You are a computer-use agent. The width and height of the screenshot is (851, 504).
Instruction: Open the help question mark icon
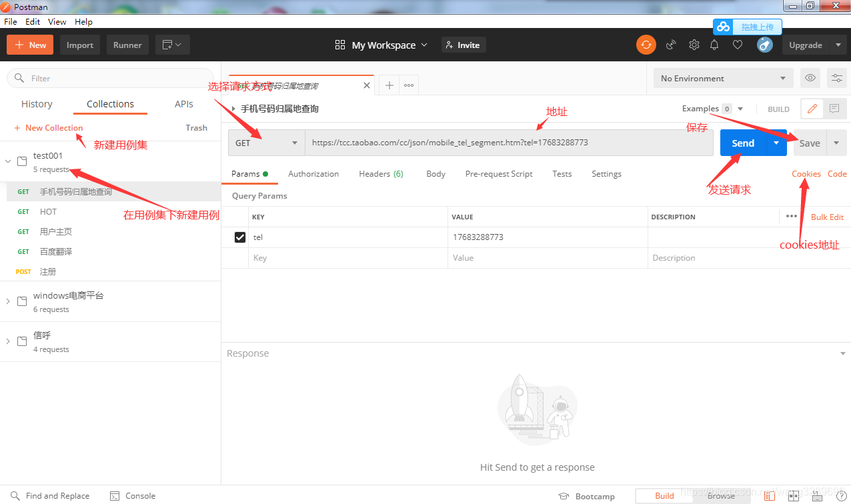pyautogui.click(x=841, y=496)
